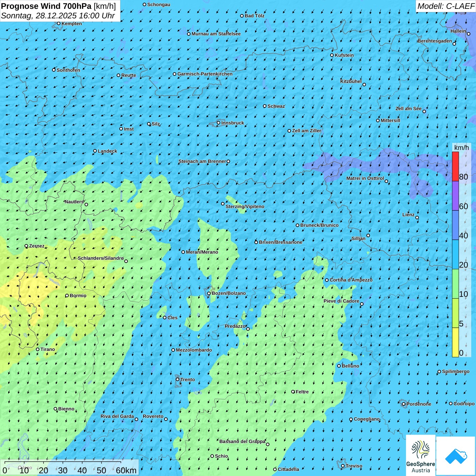Pick the Lienz city marker

[417, 218]
